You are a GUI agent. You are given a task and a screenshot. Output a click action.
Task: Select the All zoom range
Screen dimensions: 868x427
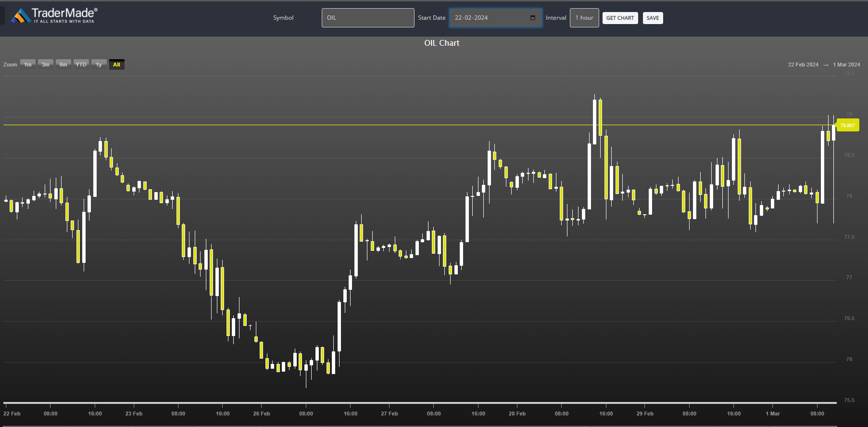tap(116, 65)
